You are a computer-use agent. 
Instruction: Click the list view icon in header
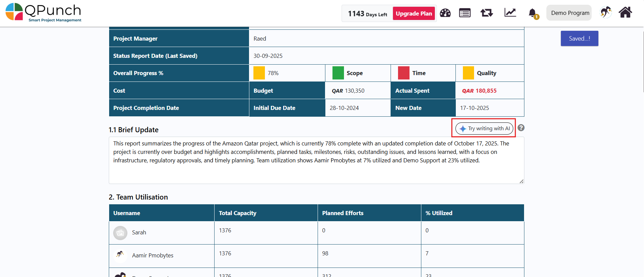point(465,13)
